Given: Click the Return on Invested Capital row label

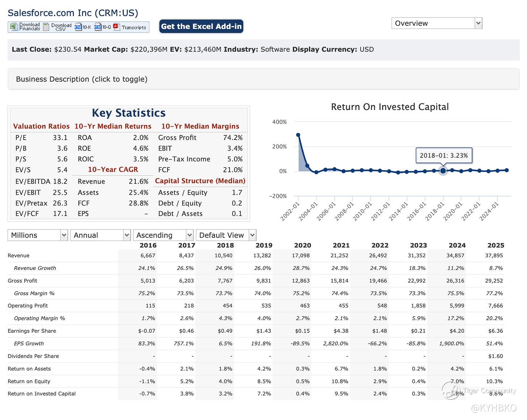Looking at the screenshot, I should 42,394.
